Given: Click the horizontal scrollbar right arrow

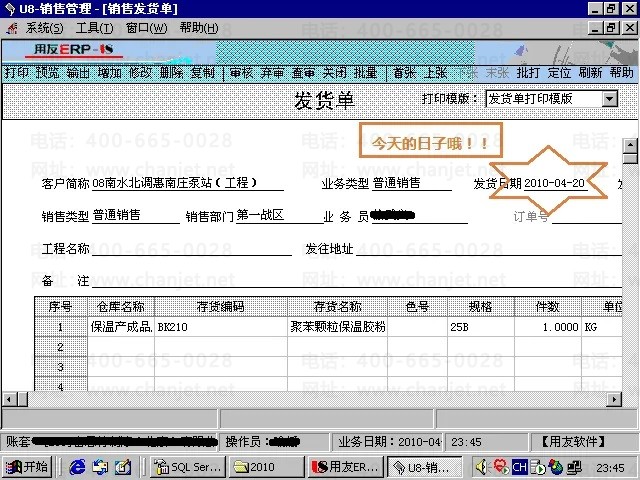Looking at the screenshot, I should point(614,399).
